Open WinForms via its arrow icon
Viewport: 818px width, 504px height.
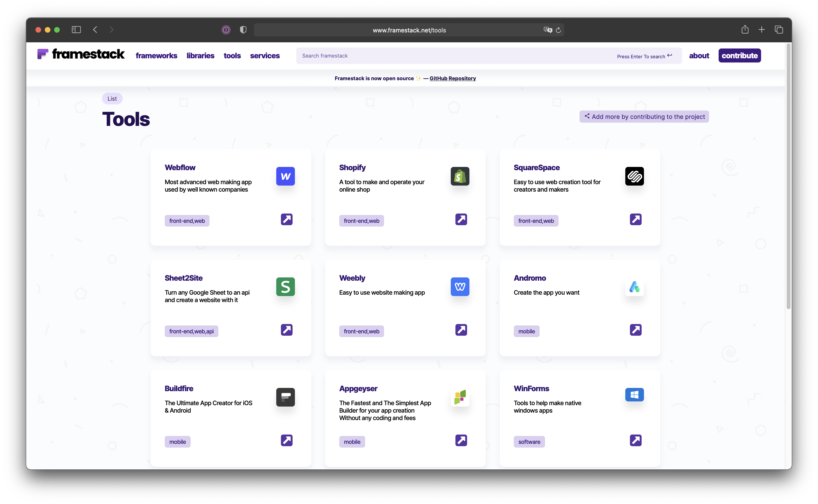(636, 440)
